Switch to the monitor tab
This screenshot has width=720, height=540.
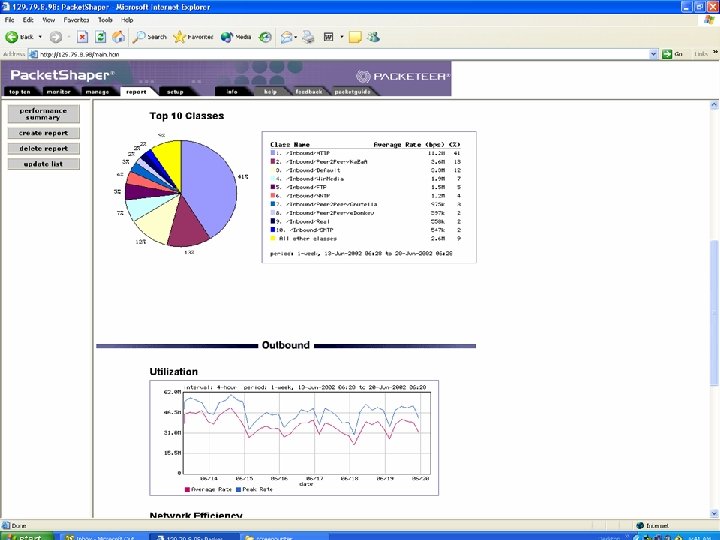[59, 91]
